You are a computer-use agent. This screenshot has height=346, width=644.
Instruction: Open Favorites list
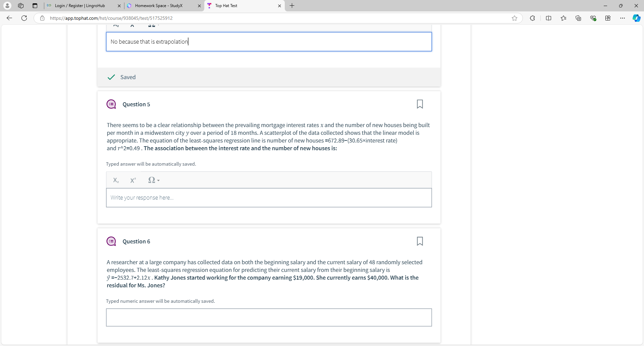tap(563, 18)
